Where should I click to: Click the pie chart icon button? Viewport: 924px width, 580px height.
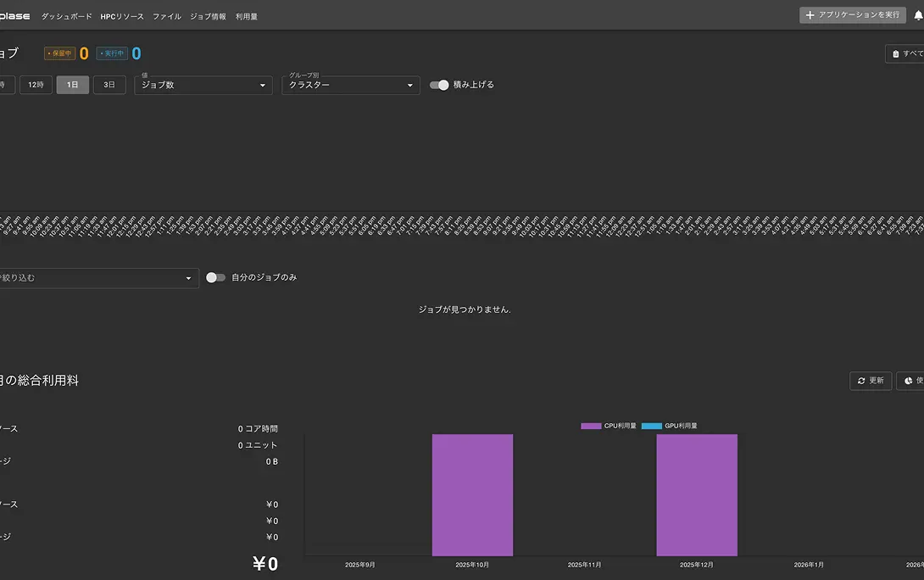coord(909,381)
